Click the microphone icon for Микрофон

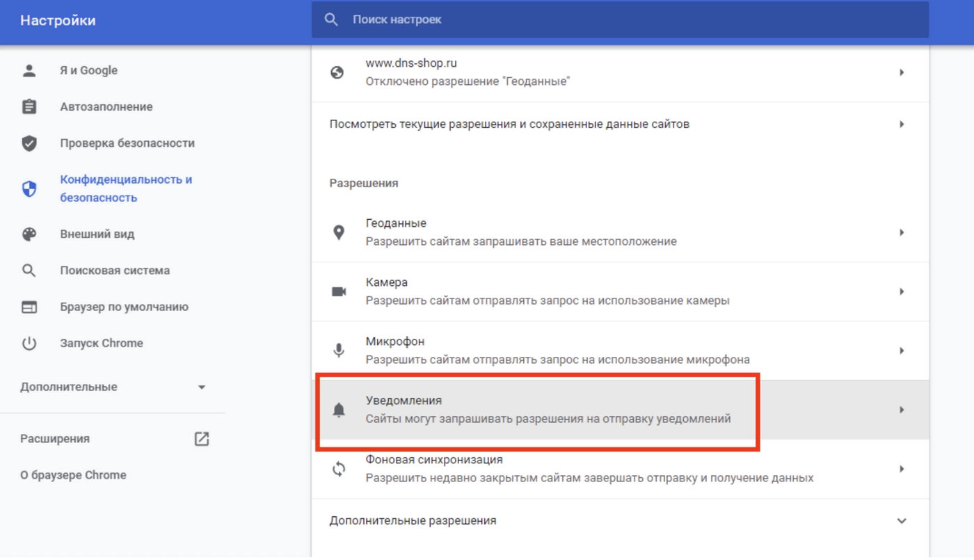pyautogui.click(x=339, y=351)
